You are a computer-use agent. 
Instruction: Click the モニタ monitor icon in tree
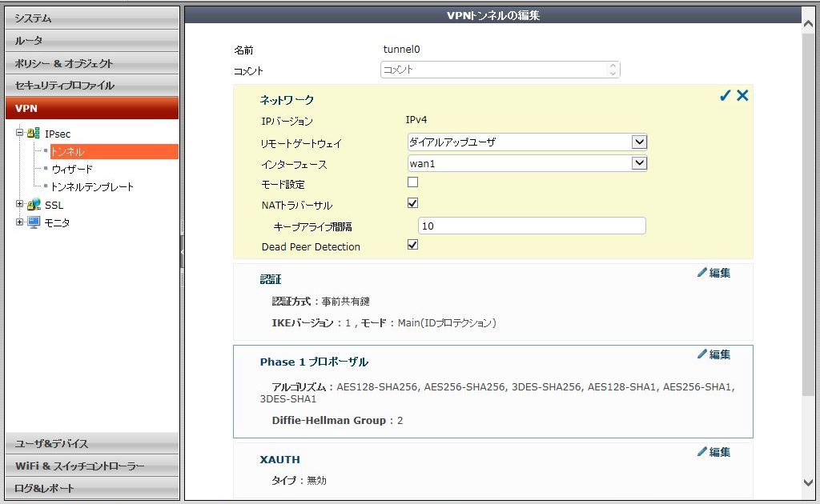34,222
